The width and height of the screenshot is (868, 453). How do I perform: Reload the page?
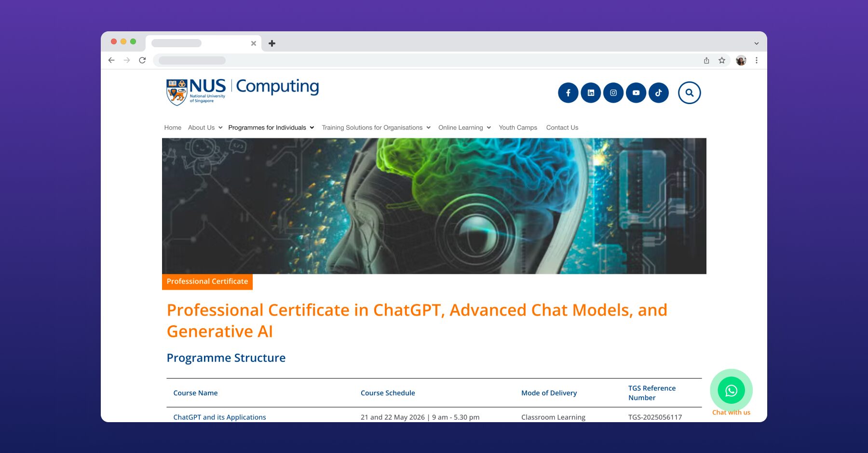[x=142, y=60]
